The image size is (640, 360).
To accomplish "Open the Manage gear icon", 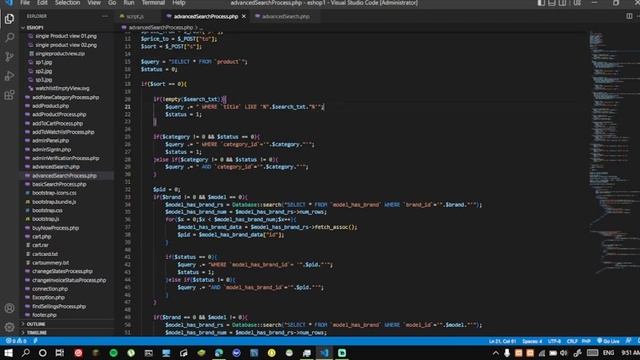I will (9, 327).
